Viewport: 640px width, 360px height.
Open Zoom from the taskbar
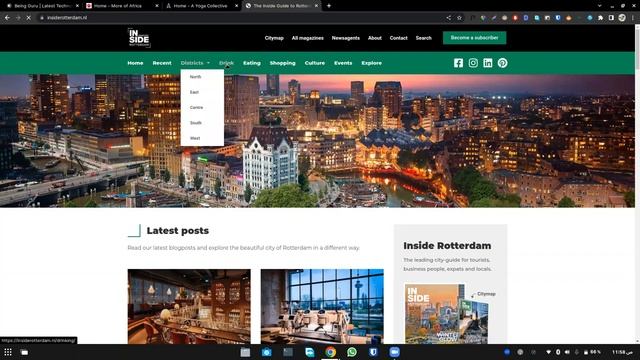[394, 352]
